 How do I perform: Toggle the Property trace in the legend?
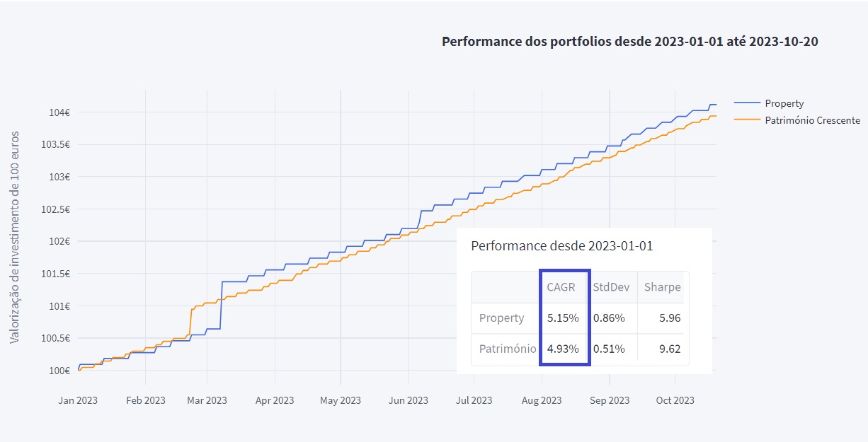[784, 103]
